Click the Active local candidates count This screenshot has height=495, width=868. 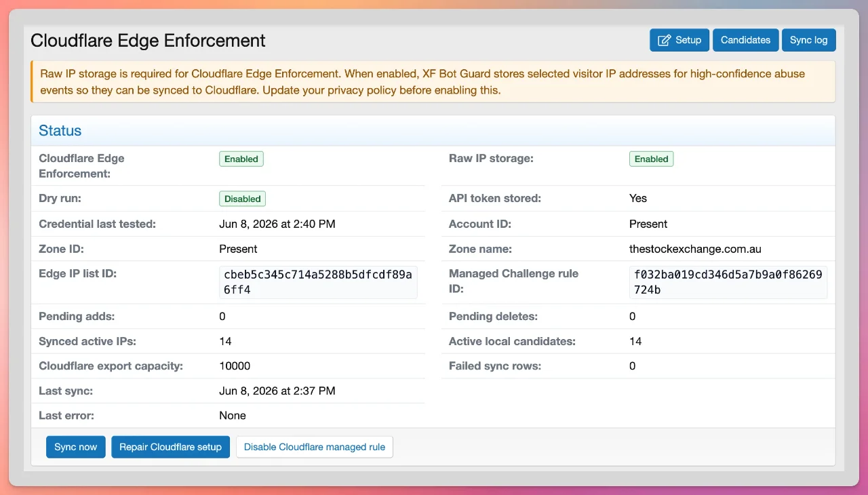pyautogui.click(x=635, y=341)
